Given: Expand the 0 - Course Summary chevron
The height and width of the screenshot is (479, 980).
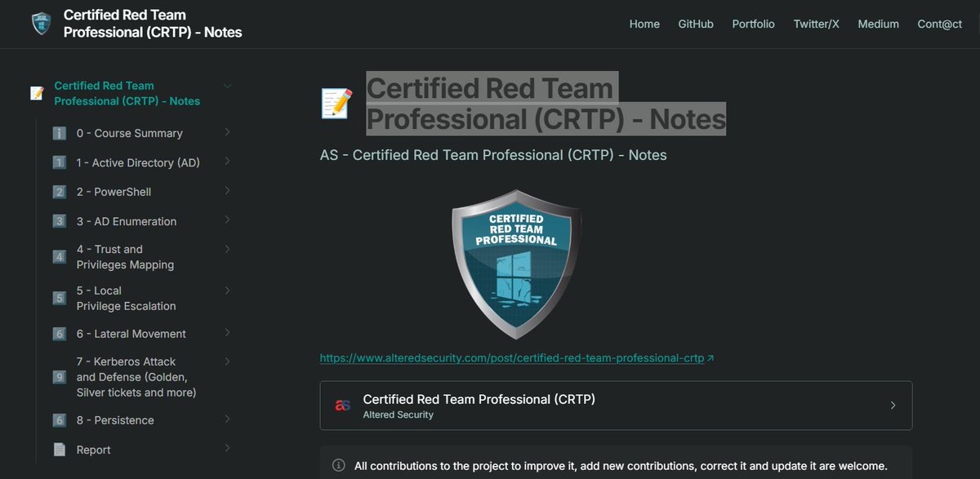Looking at the screenshot, I should click(227, 132).
